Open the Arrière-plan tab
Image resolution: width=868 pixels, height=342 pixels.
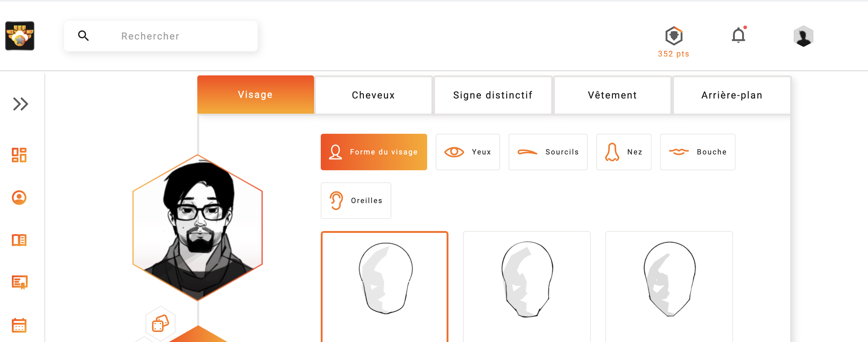click(731, 95)
